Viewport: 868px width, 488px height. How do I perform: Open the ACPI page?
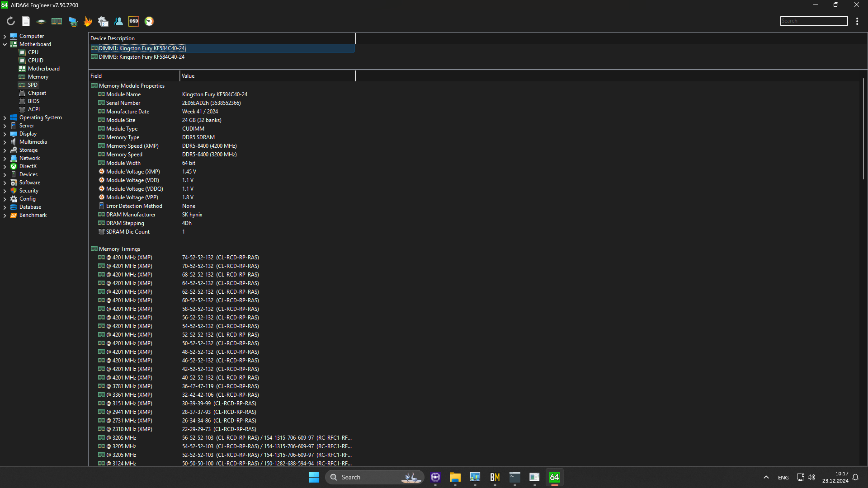coord(34,109)
